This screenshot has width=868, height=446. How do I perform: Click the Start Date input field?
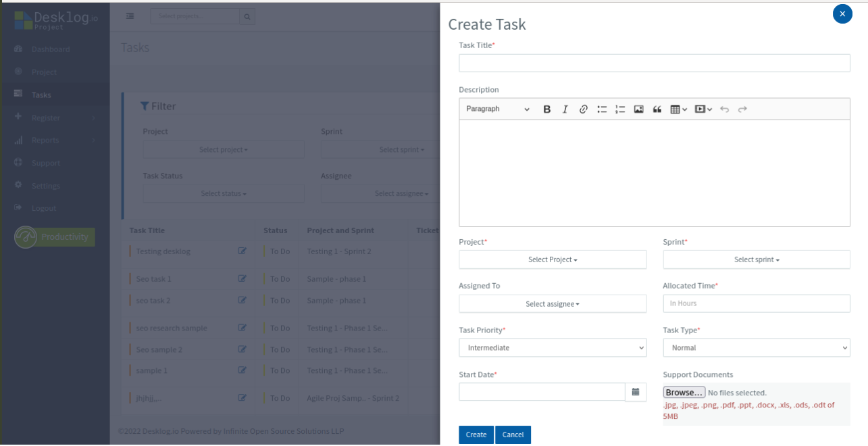tap(542, 392)
